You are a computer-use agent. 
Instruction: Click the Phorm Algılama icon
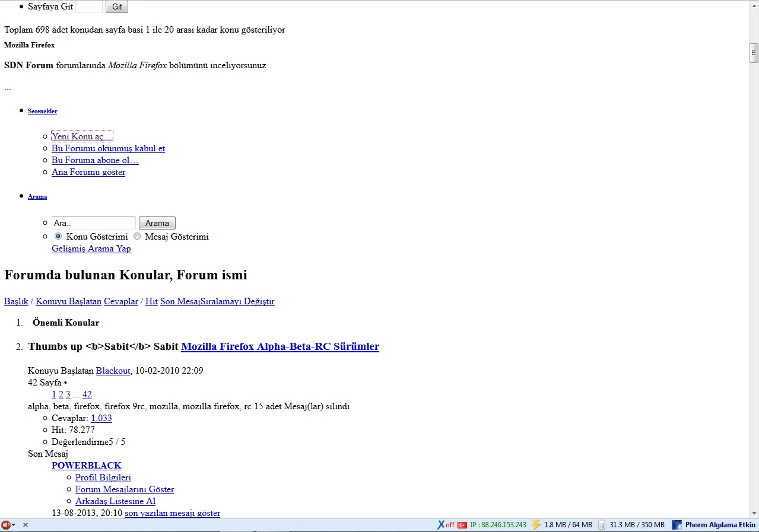pos(677,525)
